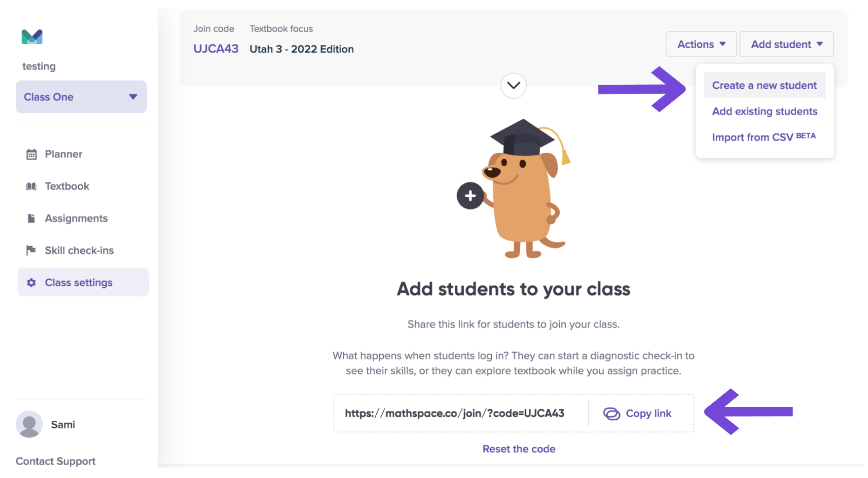
Task: Click the Mathspace logo icon
Action: coord(32,37)
